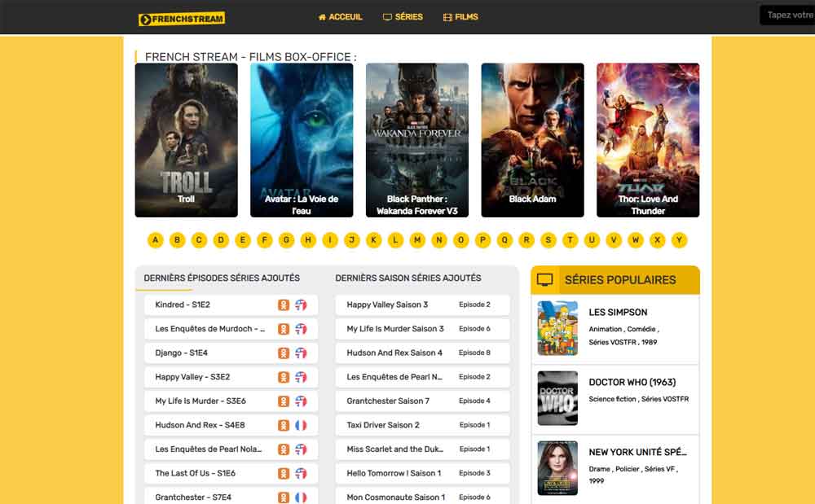Select the letter K circle
This screenshot has height=504, width=815.
[374, 240]
